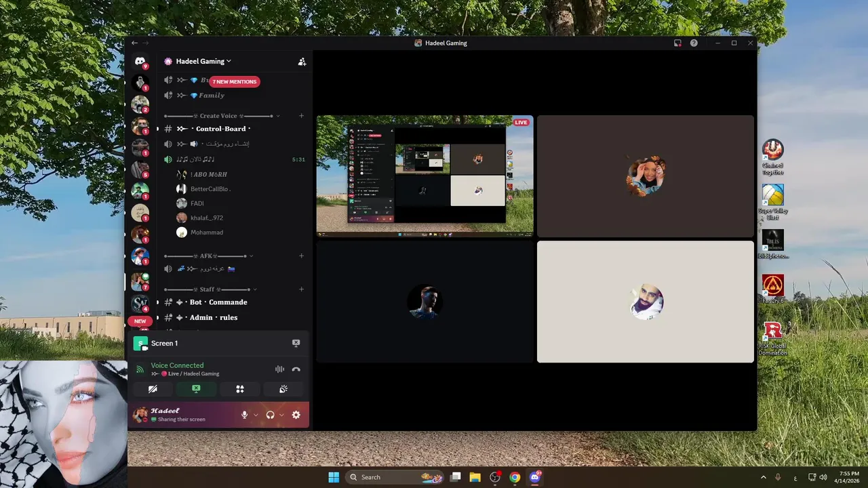Click the Hadeel user profile name

[165, 411]
